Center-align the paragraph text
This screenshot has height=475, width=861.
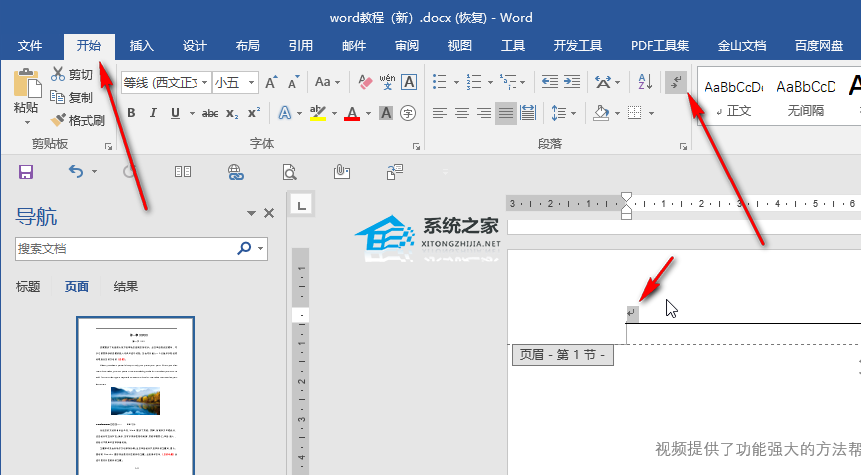(x=462, y=113)
